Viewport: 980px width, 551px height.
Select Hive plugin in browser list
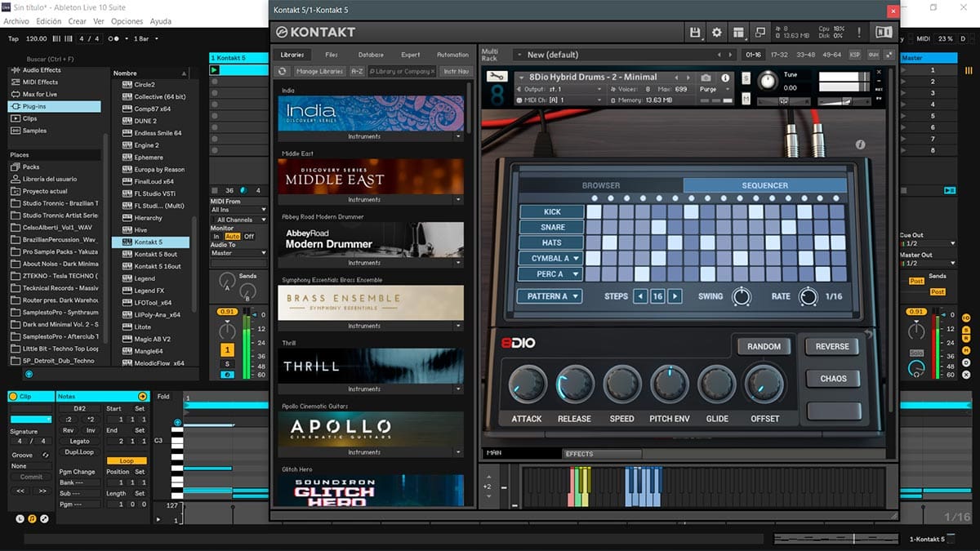point(140,230)
